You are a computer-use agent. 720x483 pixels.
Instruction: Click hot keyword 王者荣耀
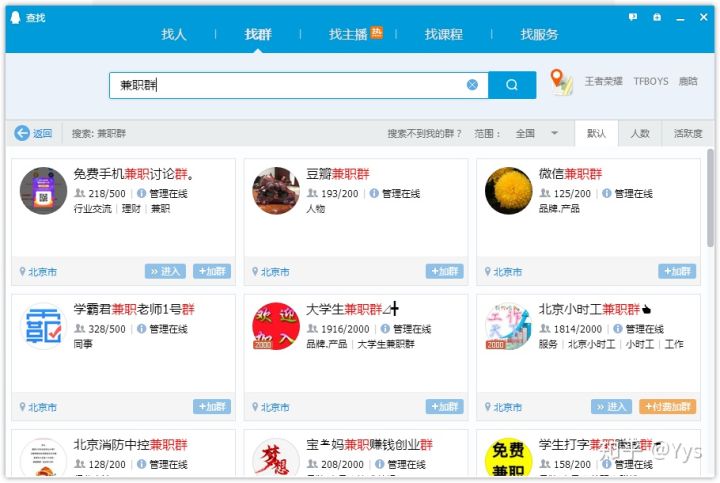(603, 81)
